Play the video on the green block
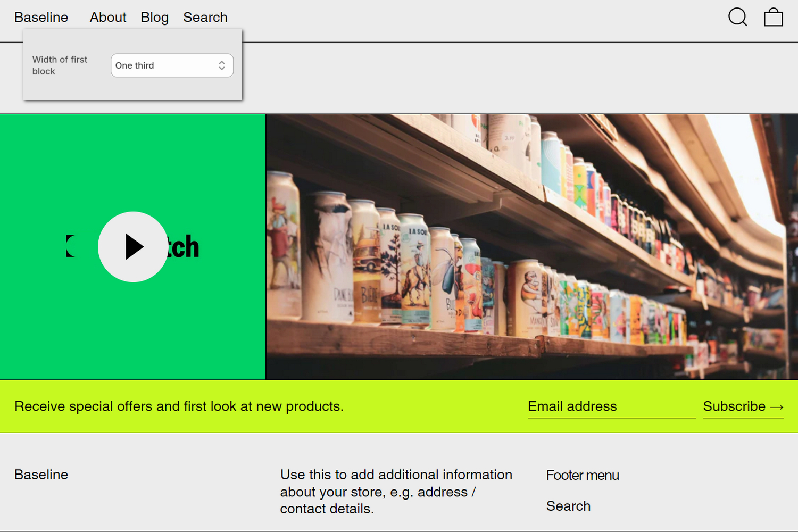798x532 pixels. coord(132,247)
